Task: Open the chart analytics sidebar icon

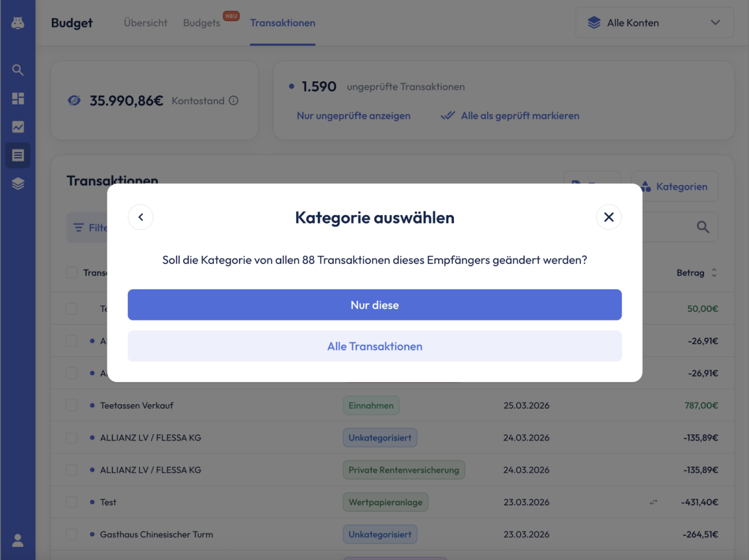Action: click(18, 127)
